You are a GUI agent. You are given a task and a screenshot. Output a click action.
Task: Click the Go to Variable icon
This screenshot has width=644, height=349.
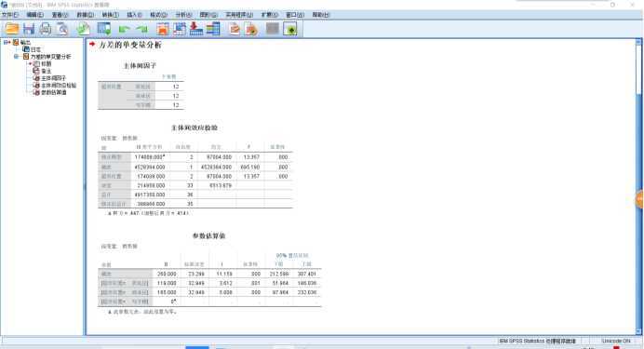[x=196, y=29]
